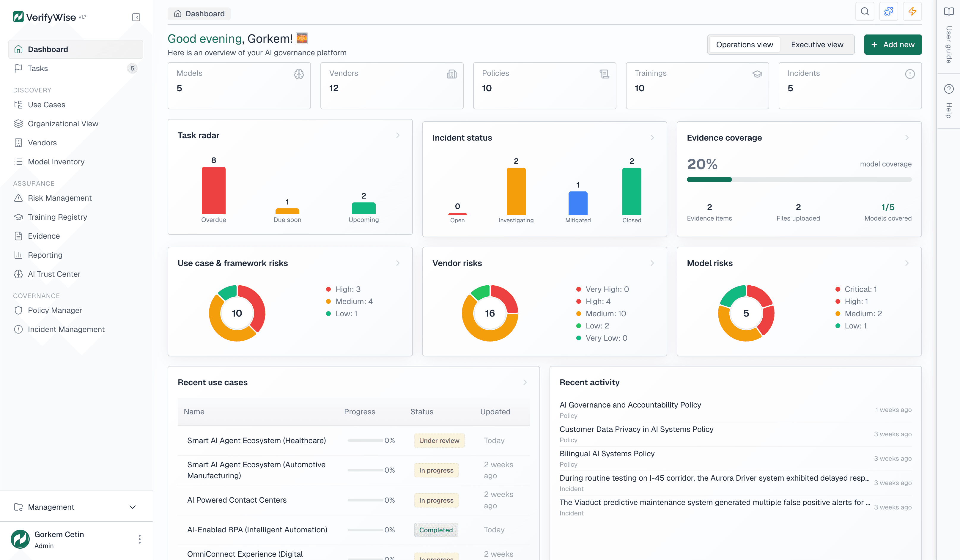Image resolution: width=960 pixels, height=560 pixels.
Task: Click Gorkem Cetin's profile avatar
Action: click(20, 539)
